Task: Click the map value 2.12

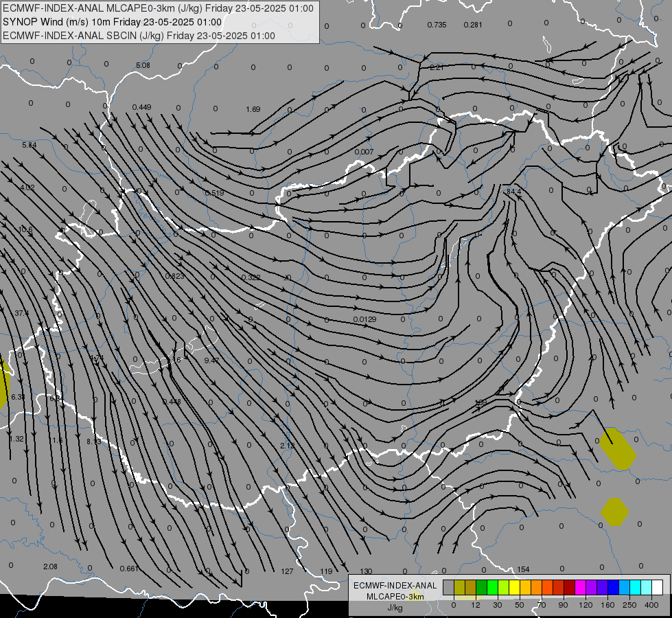Action: (x=287, y=446)
